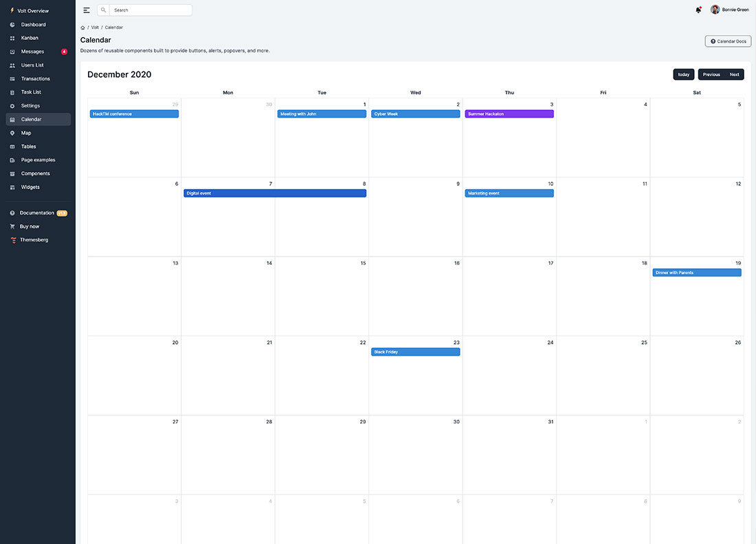Select Dashboard from the sidebar menu
756x544 pixels.
tap(12, 24)
